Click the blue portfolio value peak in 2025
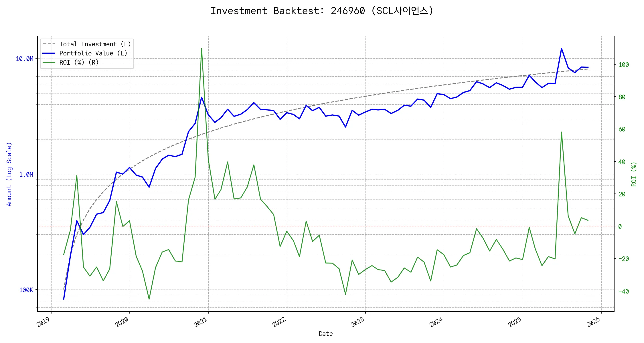The width and height of the screenshot is (644, 343). (561, 49)
